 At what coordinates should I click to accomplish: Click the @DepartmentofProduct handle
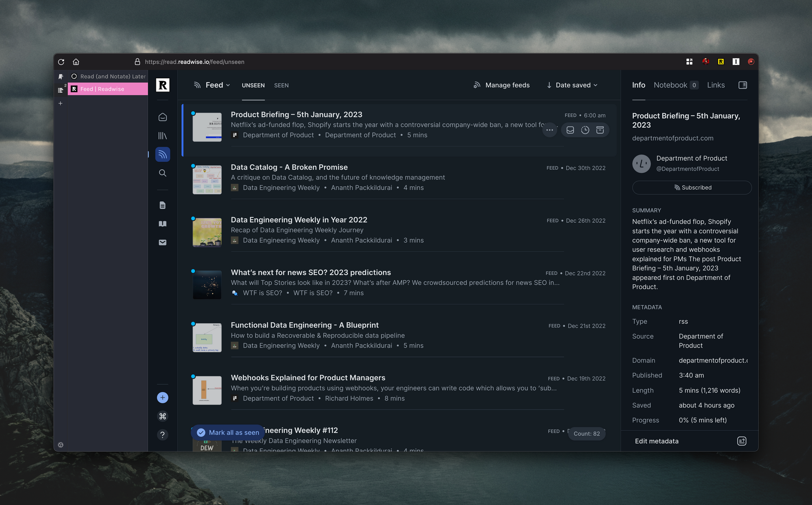tap(688, 169)
